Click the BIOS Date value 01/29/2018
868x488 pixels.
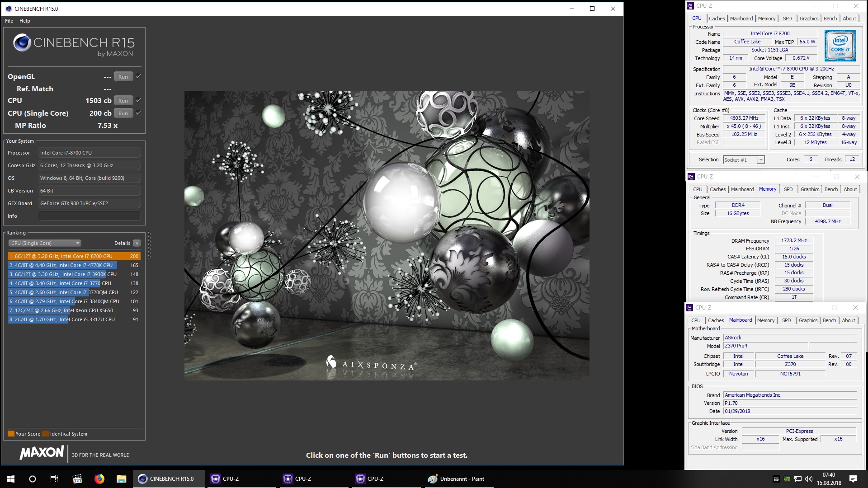(790, 411)
